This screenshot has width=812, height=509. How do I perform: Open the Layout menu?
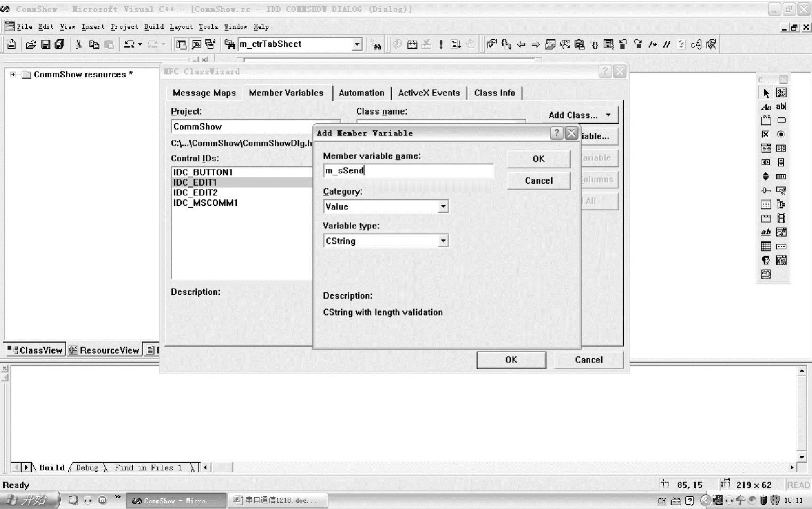[181, 27]
